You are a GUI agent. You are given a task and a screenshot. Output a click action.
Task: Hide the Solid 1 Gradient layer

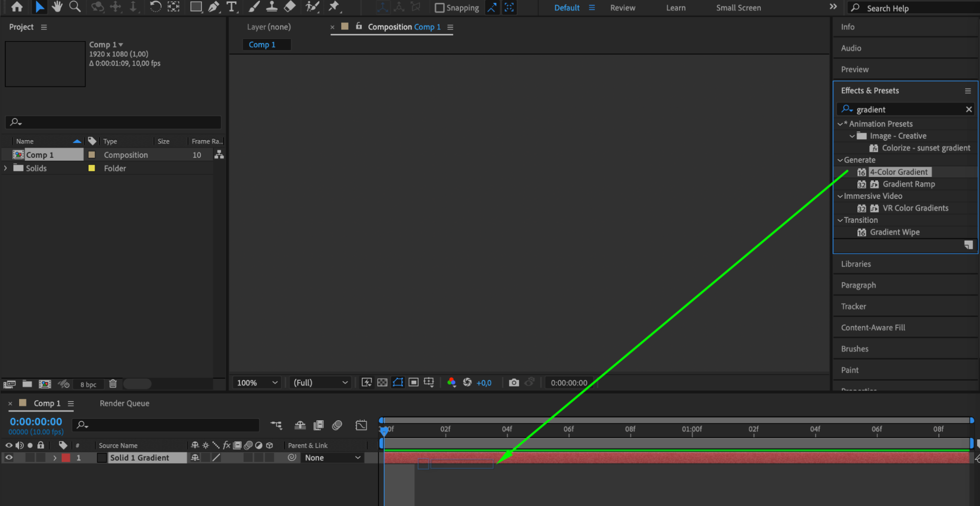coord(9,458)
